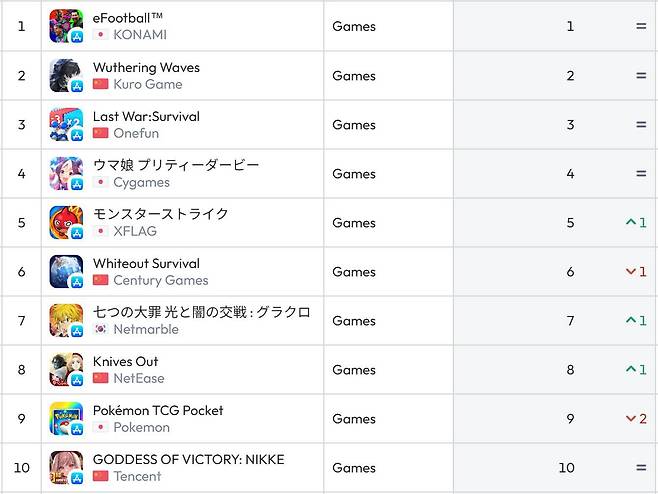Click the Tencent publisher link
This screenshot has width=658, height=494.
[x=136, y=477]
